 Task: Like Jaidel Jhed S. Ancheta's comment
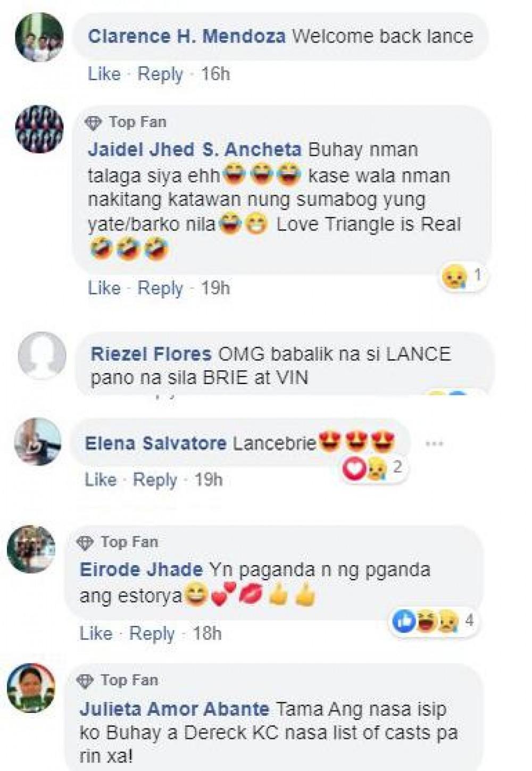104,288
